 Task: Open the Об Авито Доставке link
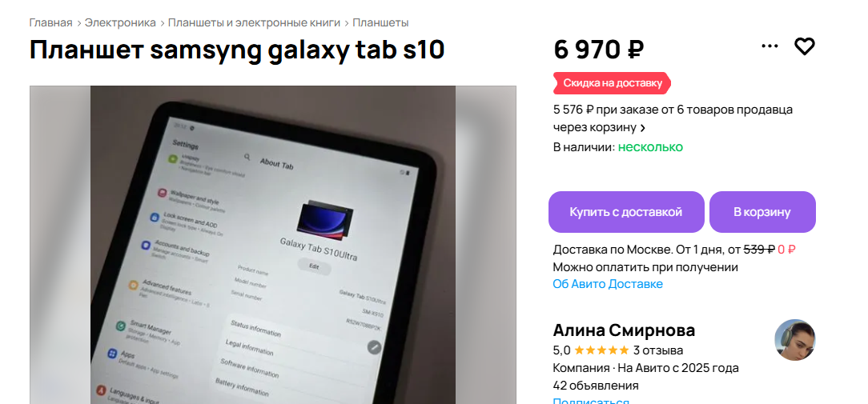[608, 284]
